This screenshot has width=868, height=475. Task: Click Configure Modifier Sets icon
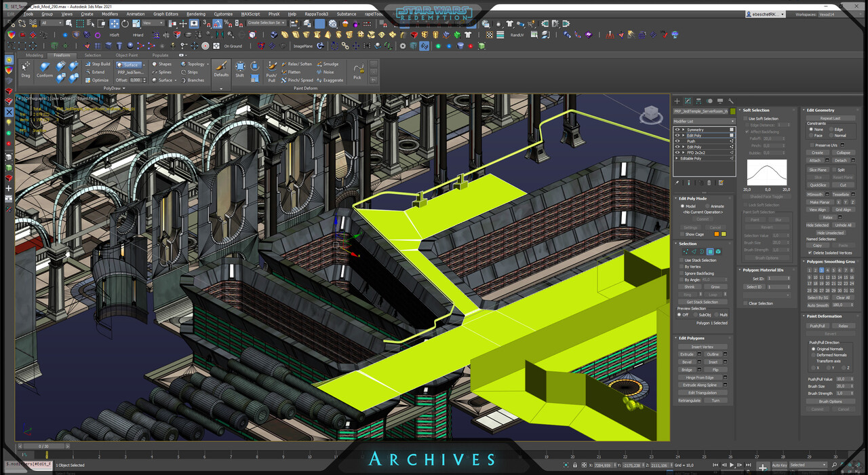[x=721, y=183]
